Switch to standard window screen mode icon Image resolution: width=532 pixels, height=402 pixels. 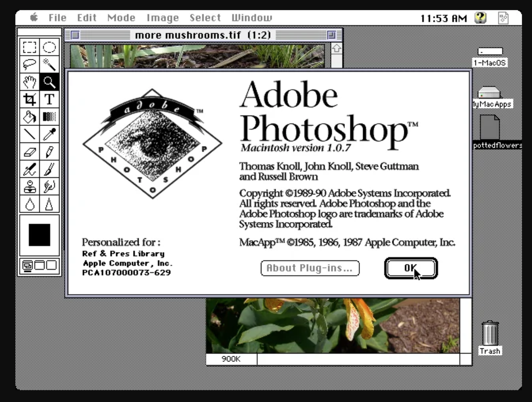tap(27, 265)
